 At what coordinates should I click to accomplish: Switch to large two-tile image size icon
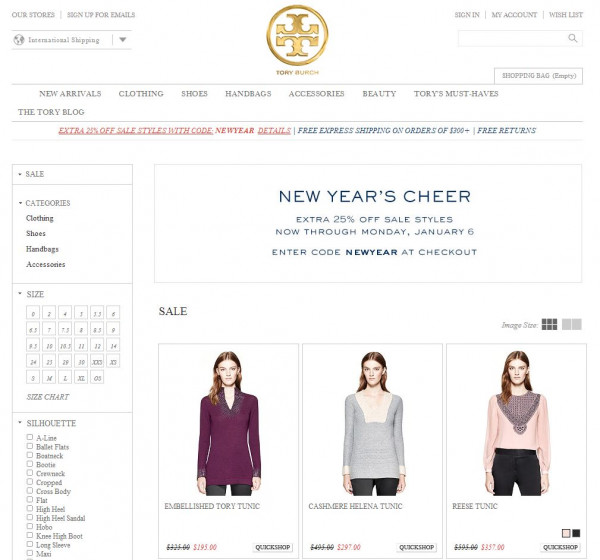click(x=572, y=325)
